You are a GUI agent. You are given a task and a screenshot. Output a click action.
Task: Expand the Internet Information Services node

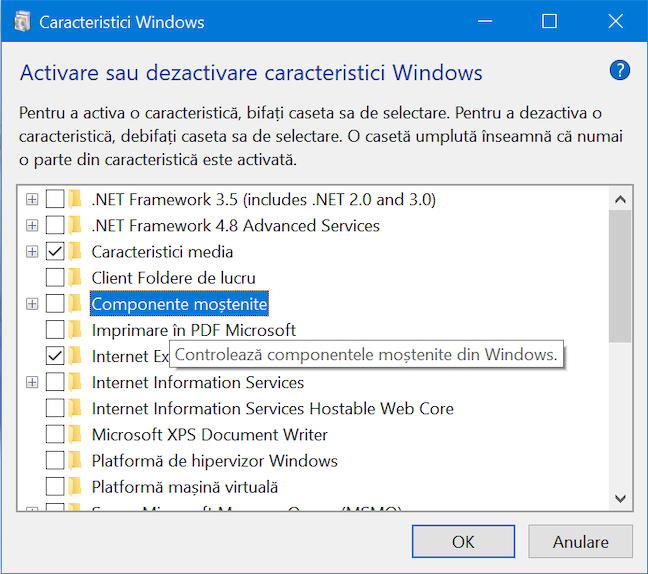tap(32, 382)
